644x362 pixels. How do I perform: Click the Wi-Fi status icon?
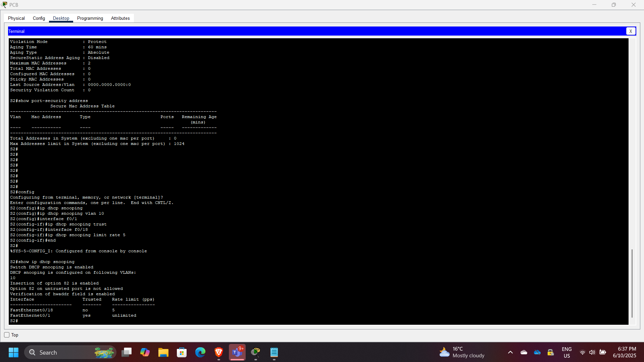tap(582, 352)
